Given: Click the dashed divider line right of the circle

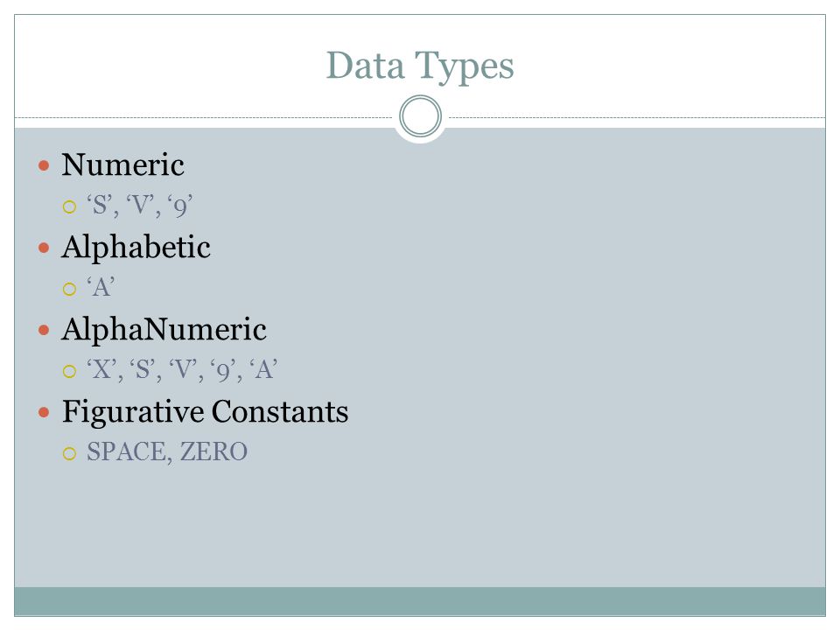Looking at the screenshot, I should pyautogui.click(x=637, y=117).
